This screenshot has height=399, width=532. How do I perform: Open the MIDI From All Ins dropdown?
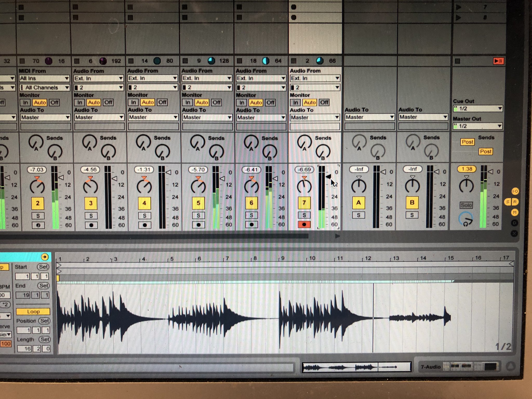[45, 78]
